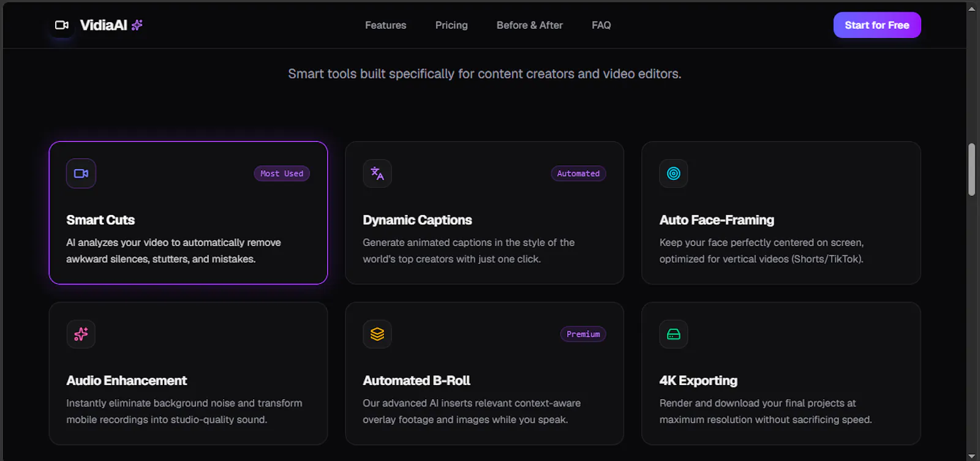Select the Audio Enhancement heading
Screen dimensions: 980x461
tap(127, 380)
